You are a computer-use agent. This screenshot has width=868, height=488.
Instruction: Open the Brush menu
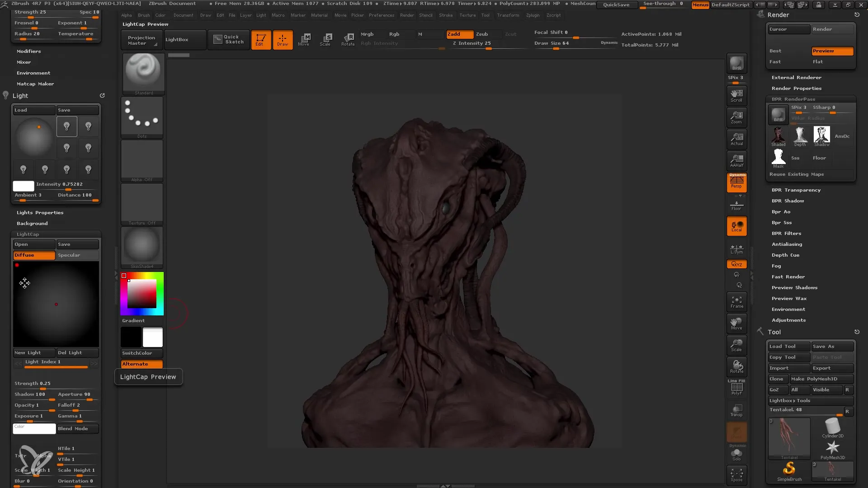coord(144,15)
